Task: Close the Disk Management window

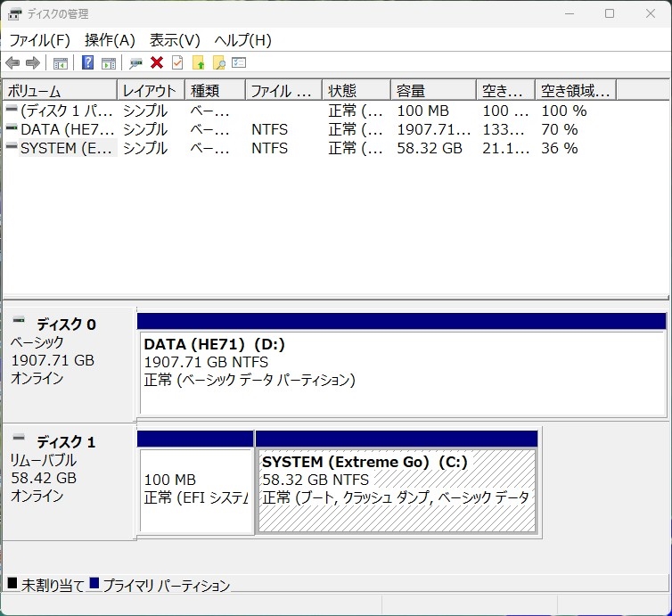Action: (x=650, y=13)
